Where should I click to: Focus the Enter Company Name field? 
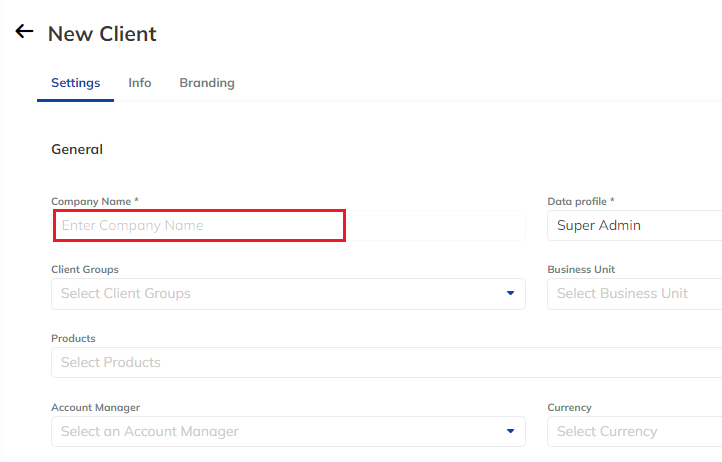[x=288, y=226]
